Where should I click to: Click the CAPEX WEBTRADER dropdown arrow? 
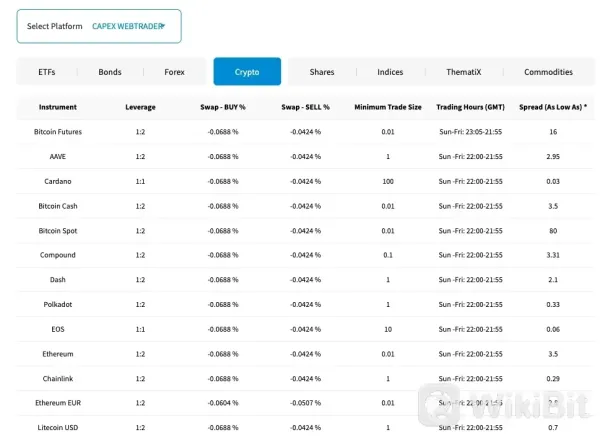pyautogui.click(x=163, y=26)
